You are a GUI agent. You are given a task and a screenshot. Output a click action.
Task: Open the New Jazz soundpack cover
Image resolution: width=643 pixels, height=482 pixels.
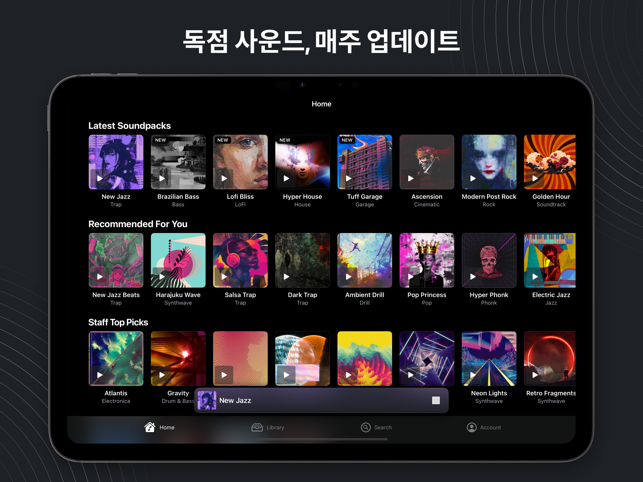[116, 162]
